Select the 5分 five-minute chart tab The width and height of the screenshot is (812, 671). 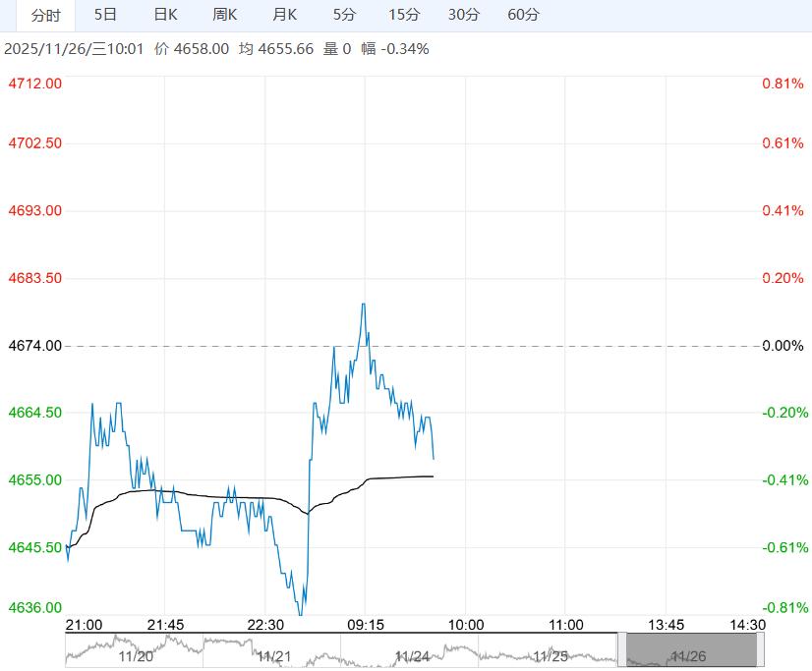pyautogui.click(x=345, y=15)
